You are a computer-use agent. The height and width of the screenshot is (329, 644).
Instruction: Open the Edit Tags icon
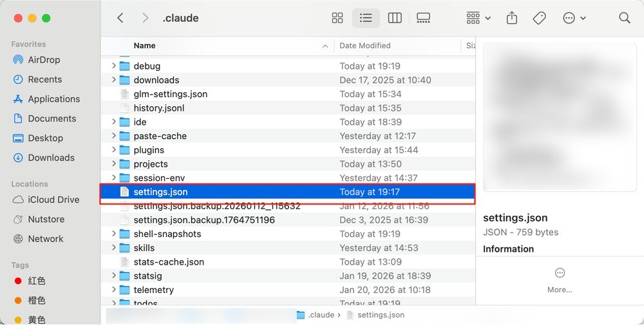point(540,18)
